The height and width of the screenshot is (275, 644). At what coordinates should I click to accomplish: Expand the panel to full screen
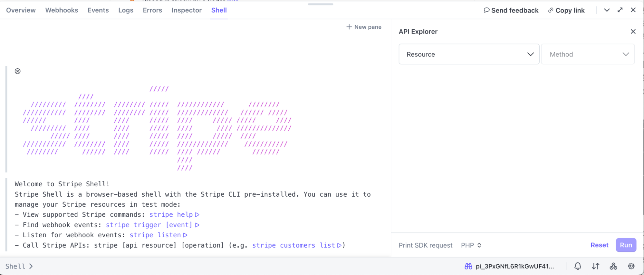click(620, 10)
